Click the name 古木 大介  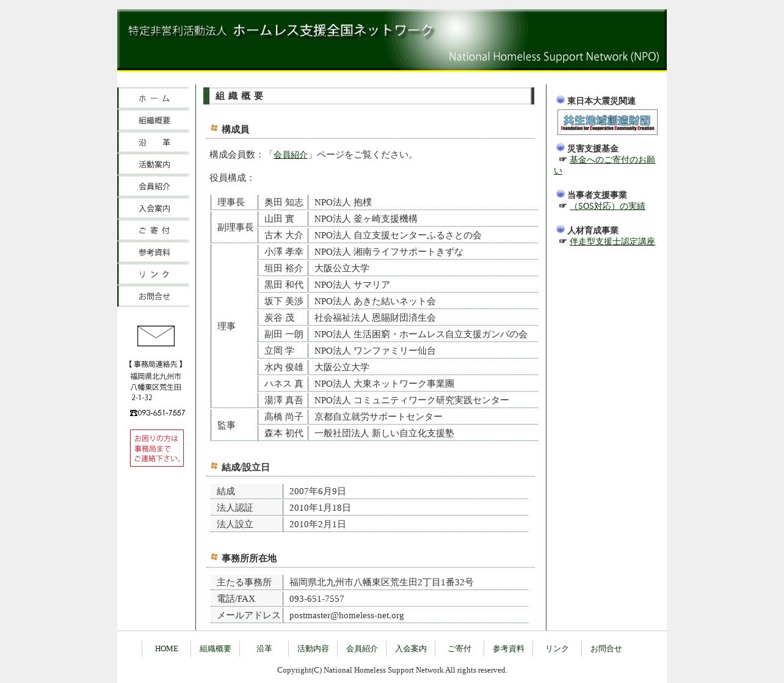click(x=284, y=235)
